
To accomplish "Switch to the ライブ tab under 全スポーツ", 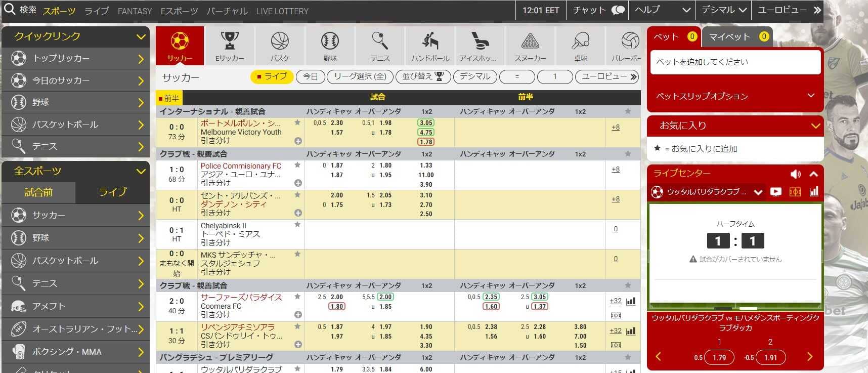I will click(112, 192).
